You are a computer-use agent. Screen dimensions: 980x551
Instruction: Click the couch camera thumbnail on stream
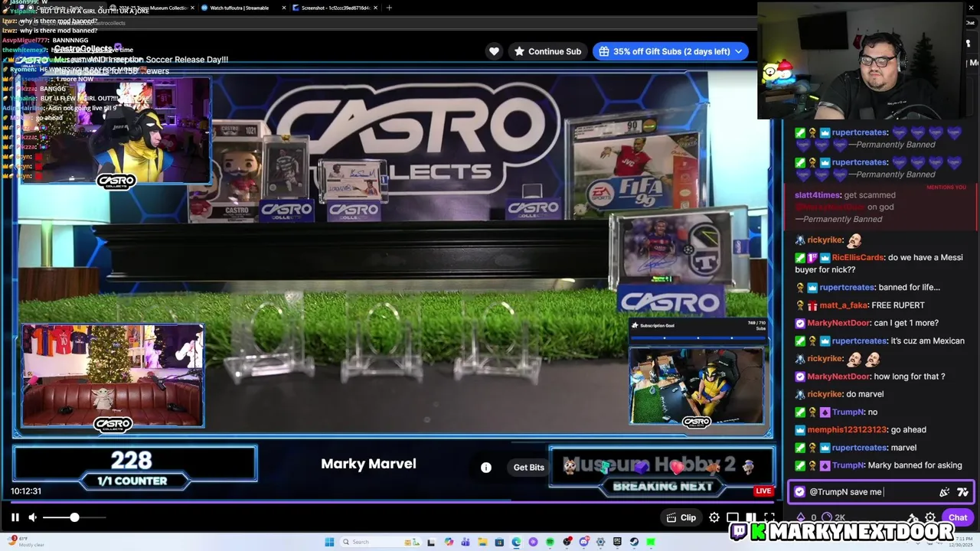coord(113,376)
